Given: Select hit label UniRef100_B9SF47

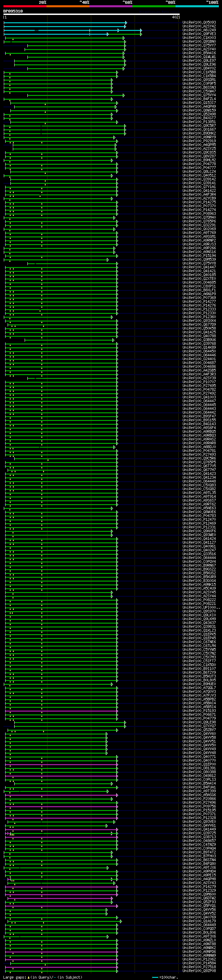Looking at the screenshot, I should 199,416.
